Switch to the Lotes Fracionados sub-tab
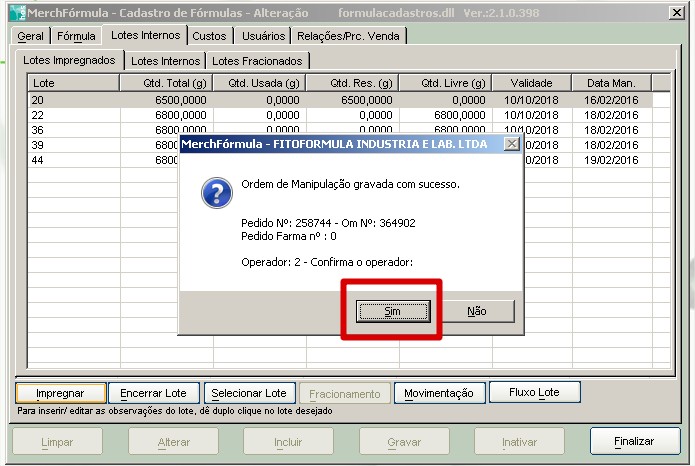 [x=257, y=61]
